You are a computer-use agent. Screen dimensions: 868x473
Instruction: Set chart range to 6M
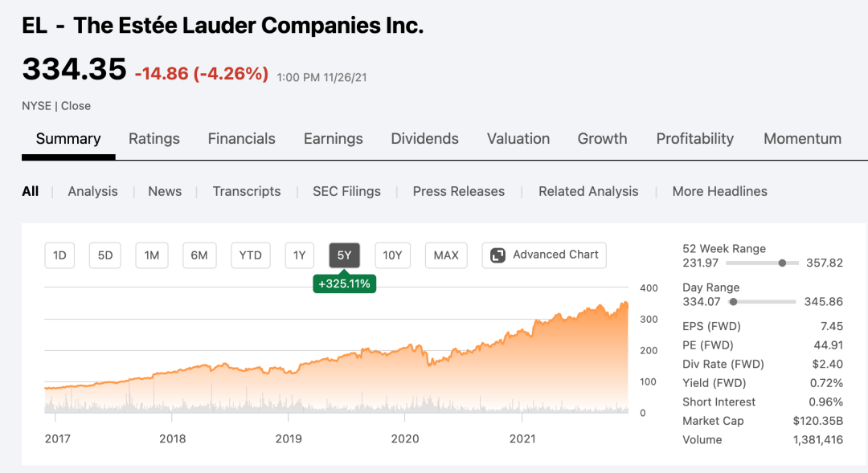click(x=199, y=255)
